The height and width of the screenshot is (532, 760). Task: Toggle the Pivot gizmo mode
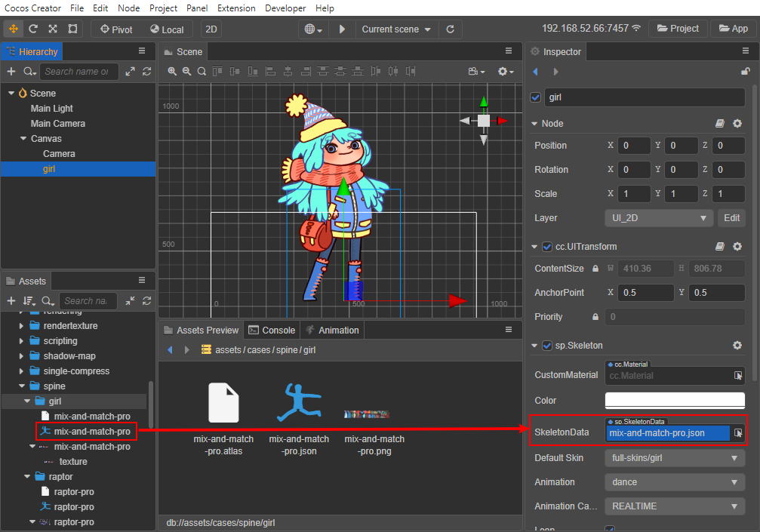click(x=116, y=29)
